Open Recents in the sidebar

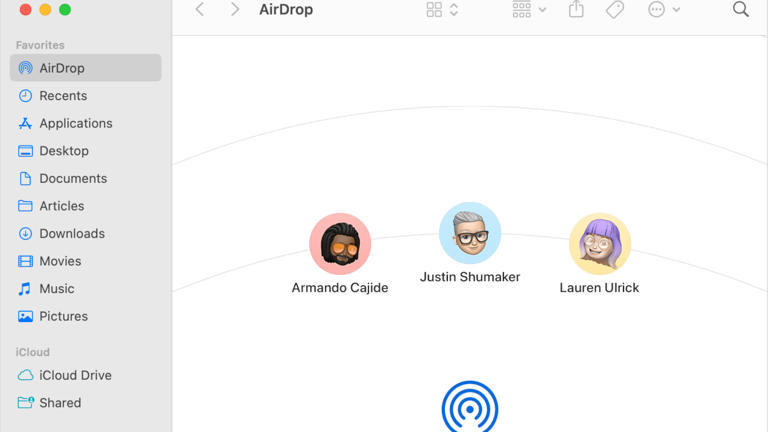(x=85, y=96)
